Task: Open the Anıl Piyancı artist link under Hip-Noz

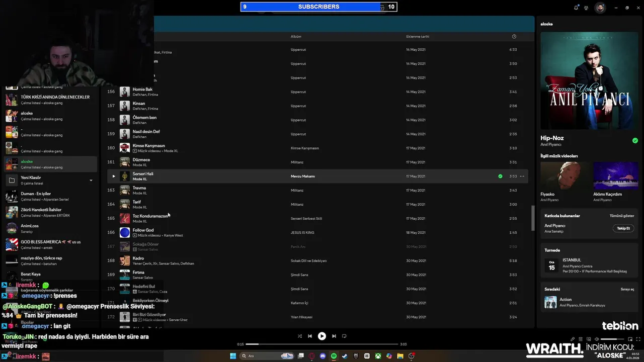Action: (551, 145)
